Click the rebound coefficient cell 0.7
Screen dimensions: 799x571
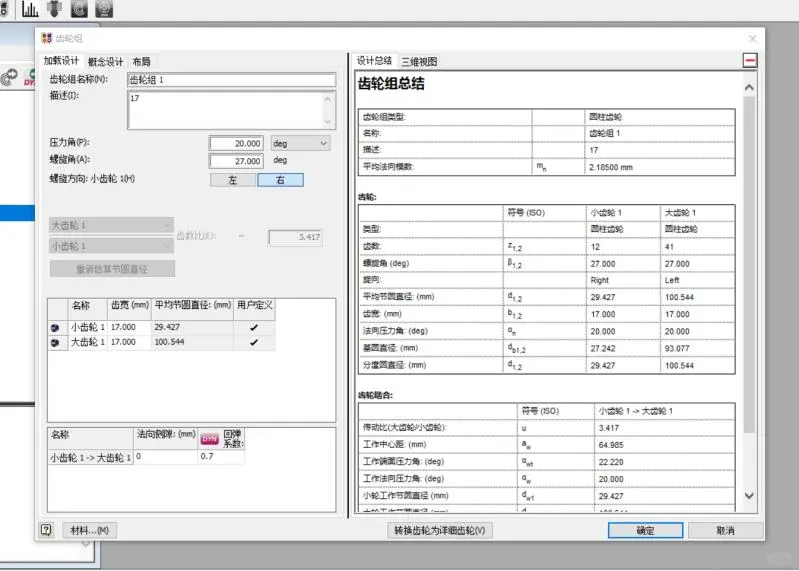221,456
